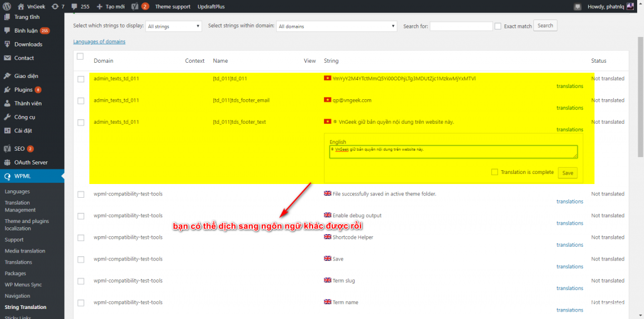Expand translations for Enable debug output
Image resolution: width=644 pixels, height=319 pixels.
click(x=570, y=223)
